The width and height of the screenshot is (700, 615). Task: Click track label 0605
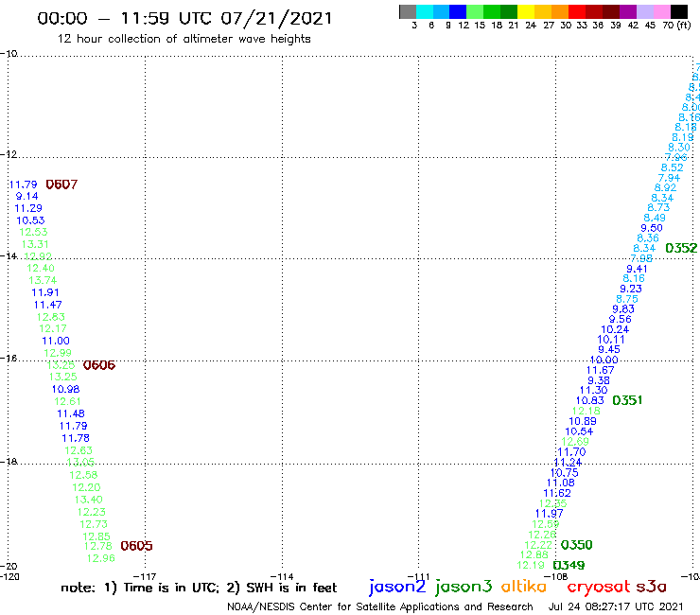[136, 546]
